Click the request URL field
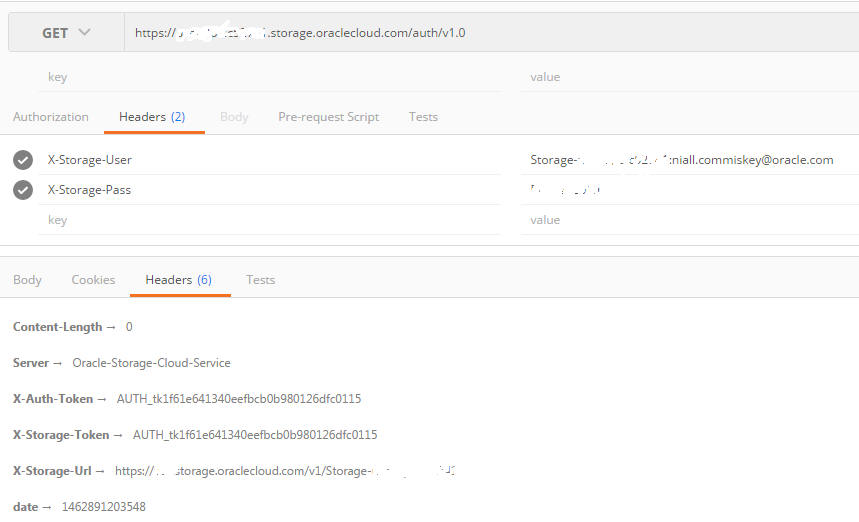This screenshot has width=859, height=522. click(x=491, y=33)
